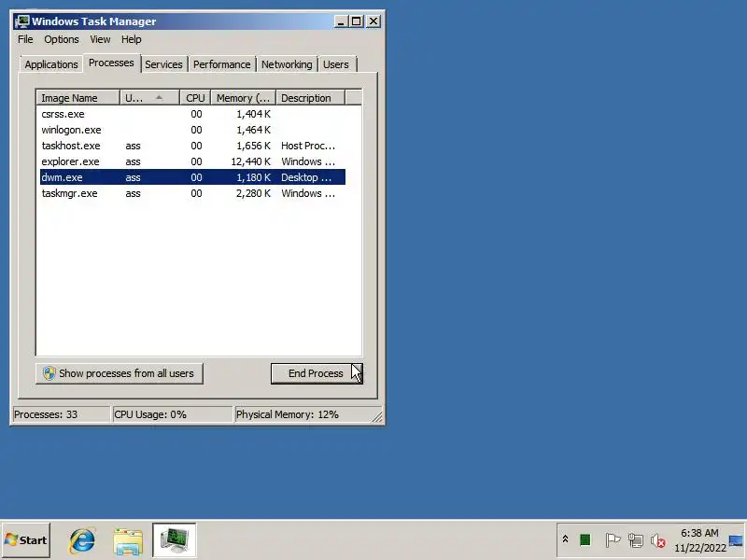This screenshot has height=560, width=747.
Task: Open the File menu
Action: pos(25,39)
